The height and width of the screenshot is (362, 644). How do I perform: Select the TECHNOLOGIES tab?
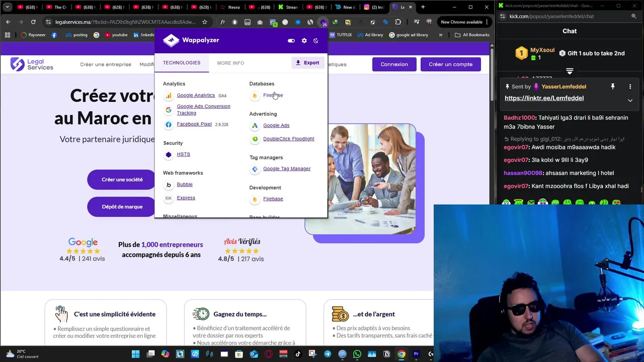point(182,63)
